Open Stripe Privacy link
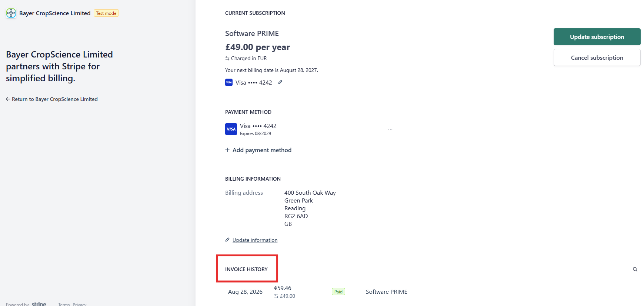 80,305
